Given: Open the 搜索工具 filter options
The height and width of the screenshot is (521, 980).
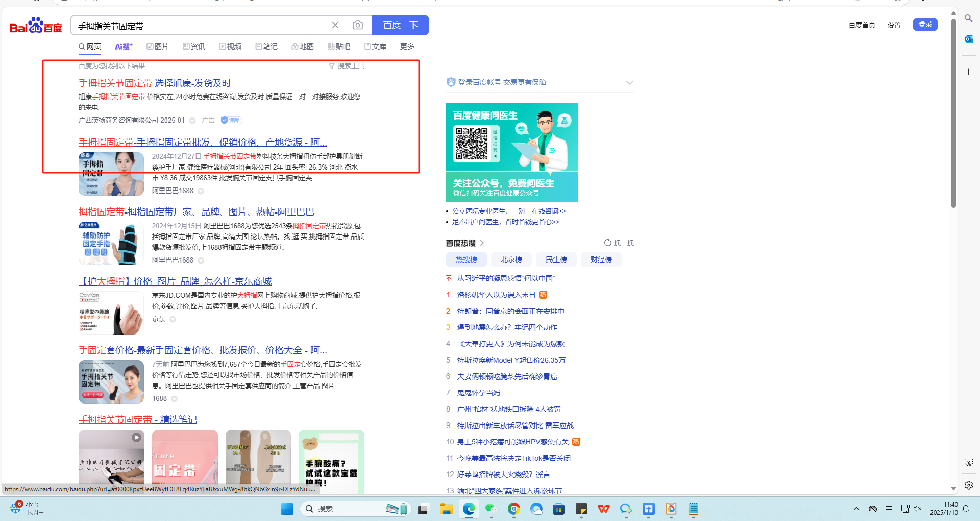Looking at the screenshot, I should pyautogui.click(x=347, y=66).
